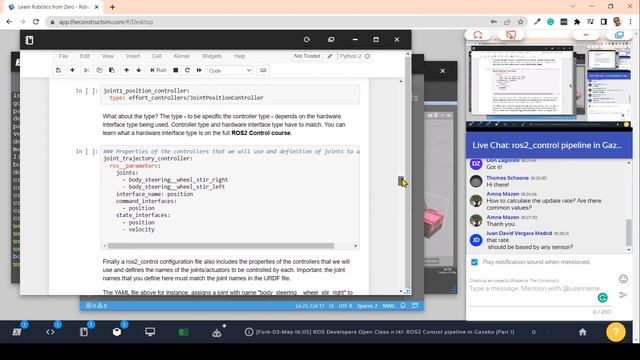The image size is (640, 360).
Task: Bookmark this page with the star icon
Action: pos(520,22)
